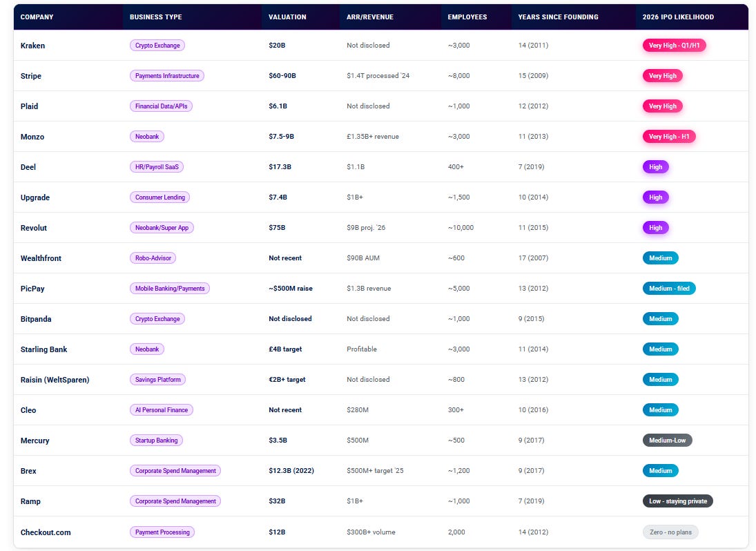Click Stripe's Very High badge
Viewport: 756px width, 551px height.
click(x=663, y=76)
